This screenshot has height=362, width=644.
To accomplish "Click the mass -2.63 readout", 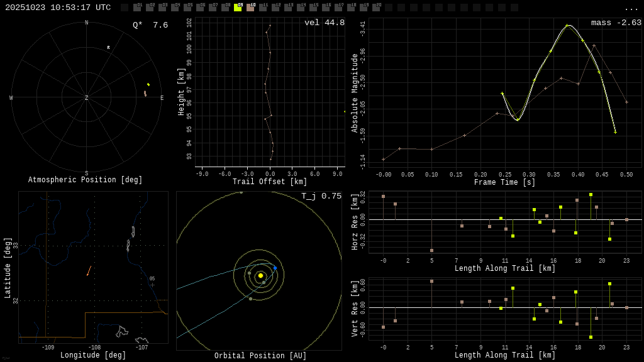I will 616,23.
